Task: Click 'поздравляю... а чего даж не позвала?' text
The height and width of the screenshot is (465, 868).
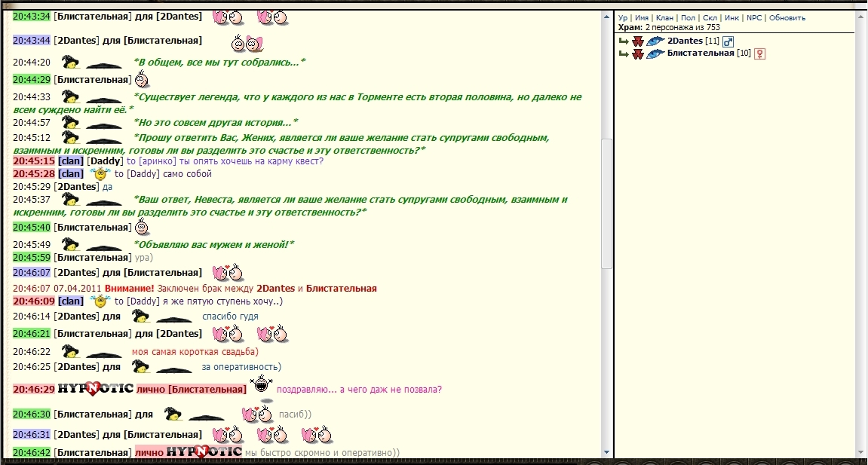Action: pos(359,389)
